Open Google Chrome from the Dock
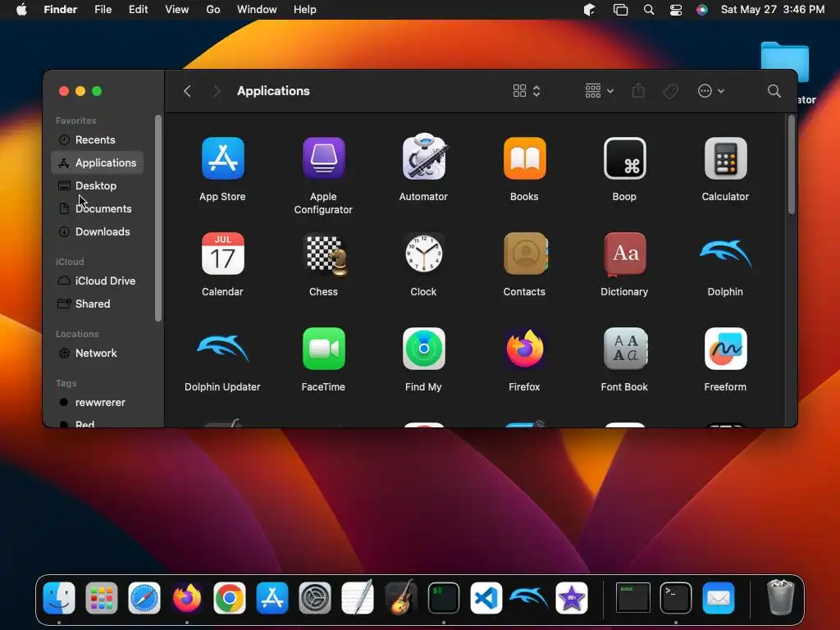This screenshot has height=630, width=840. (x=230, y=598)
